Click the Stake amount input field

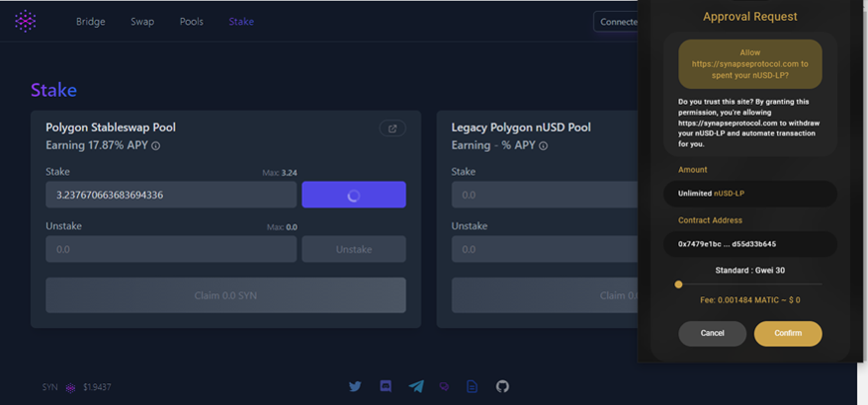tap(170, 196)
